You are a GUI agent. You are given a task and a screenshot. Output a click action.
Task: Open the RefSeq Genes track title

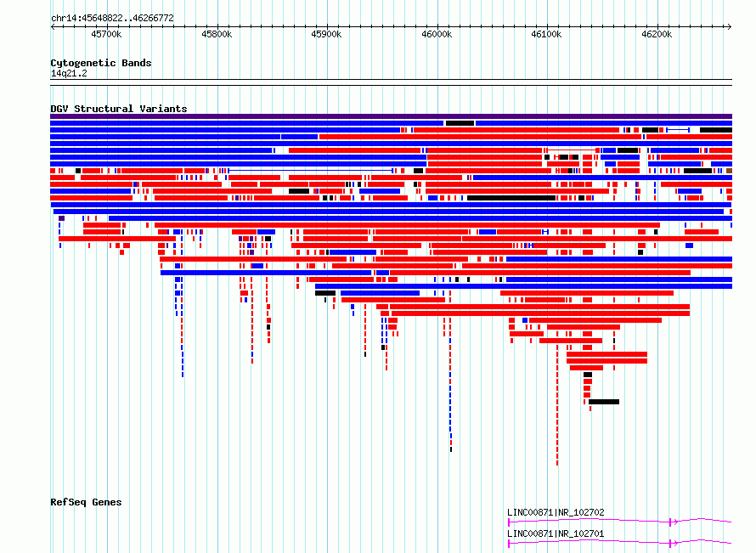coord(86,502)
